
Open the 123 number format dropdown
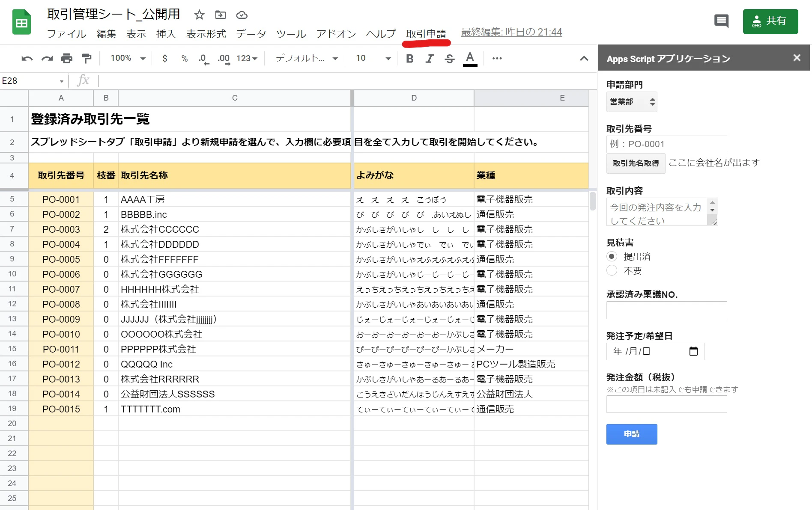pos(247,58)
